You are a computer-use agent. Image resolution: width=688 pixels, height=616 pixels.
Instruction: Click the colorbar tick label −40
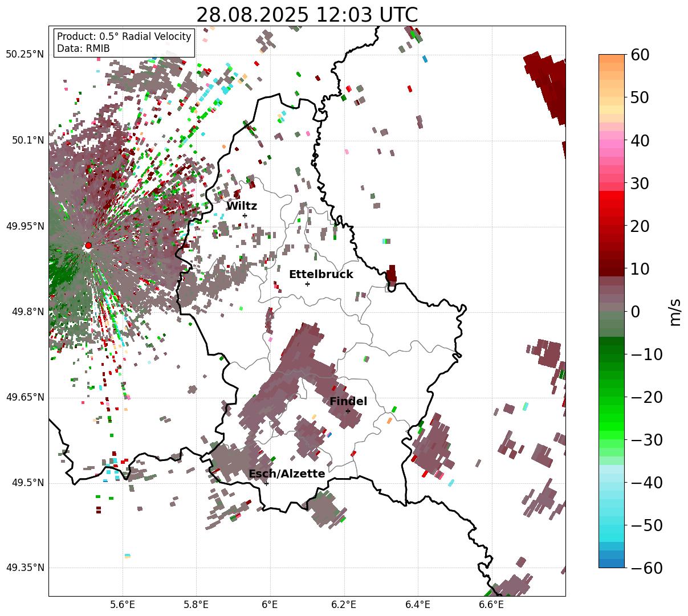tap(646, 483)
